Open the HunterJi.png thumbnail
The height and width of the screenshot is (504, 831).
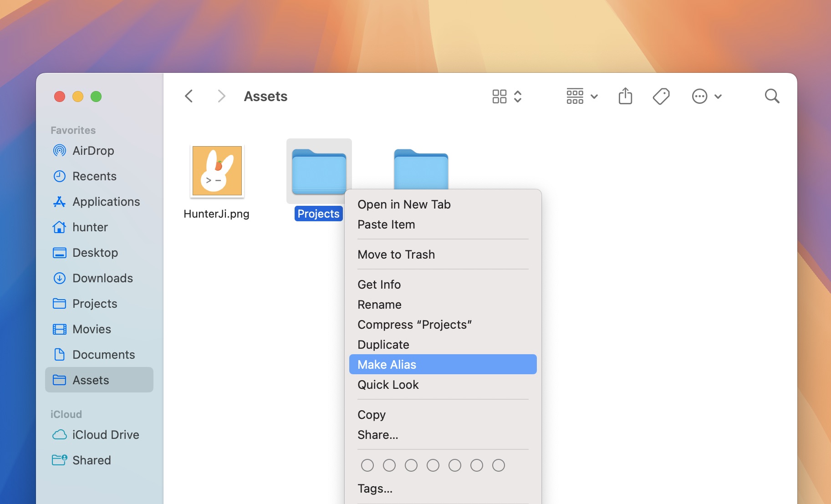point(216,171)
